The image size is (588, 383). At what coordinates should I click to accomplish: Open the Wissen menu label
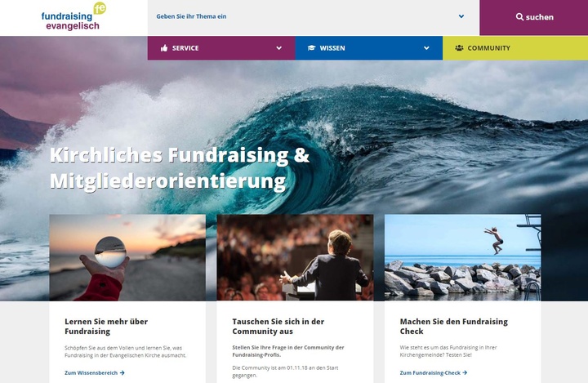coord(332,48)
